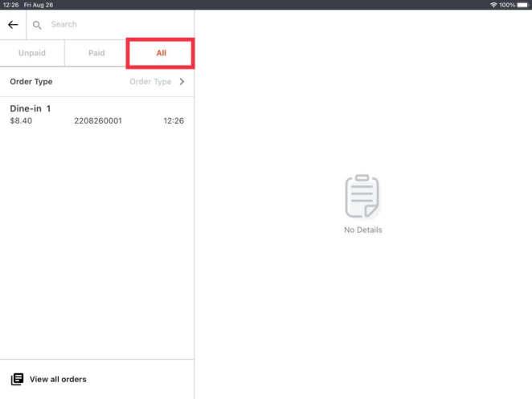This screenshot has width=532, height=399.
Task: Open the Dine-in 1 order
Action: (x=31, y=108)
